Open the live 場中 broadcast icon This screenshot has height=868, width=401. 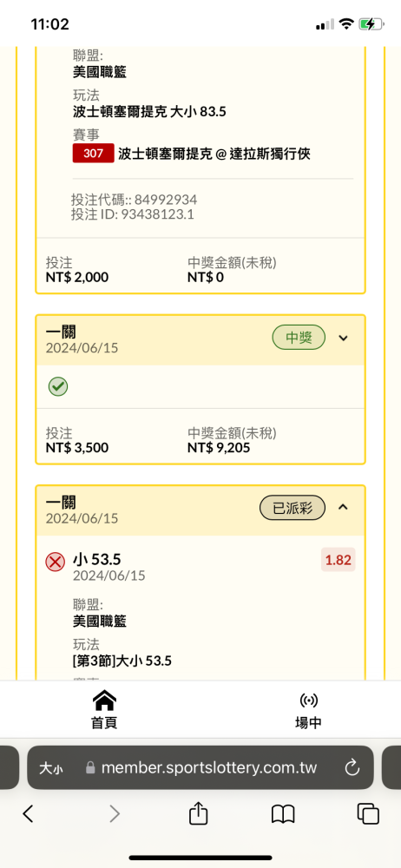[x=308, y=700]
